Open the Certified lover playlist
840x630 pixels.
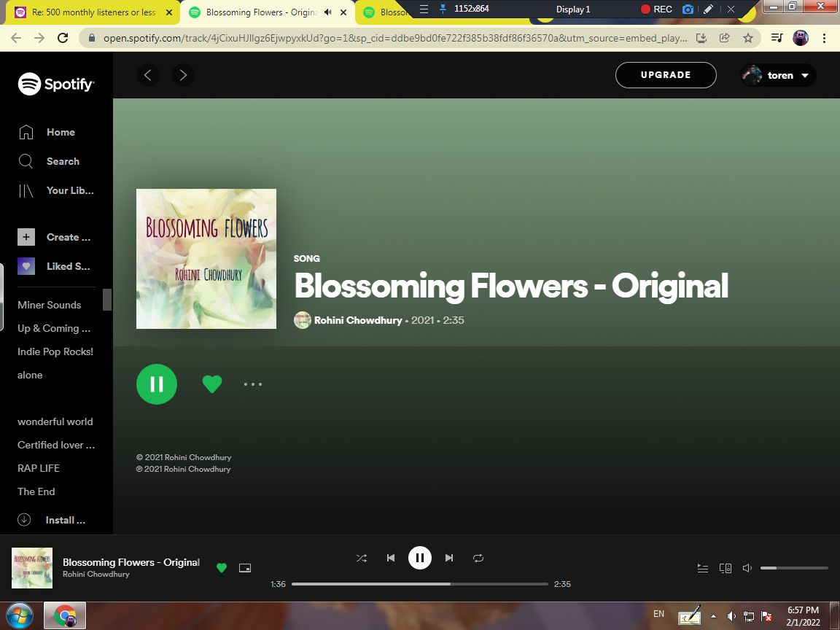coord(56,445)
